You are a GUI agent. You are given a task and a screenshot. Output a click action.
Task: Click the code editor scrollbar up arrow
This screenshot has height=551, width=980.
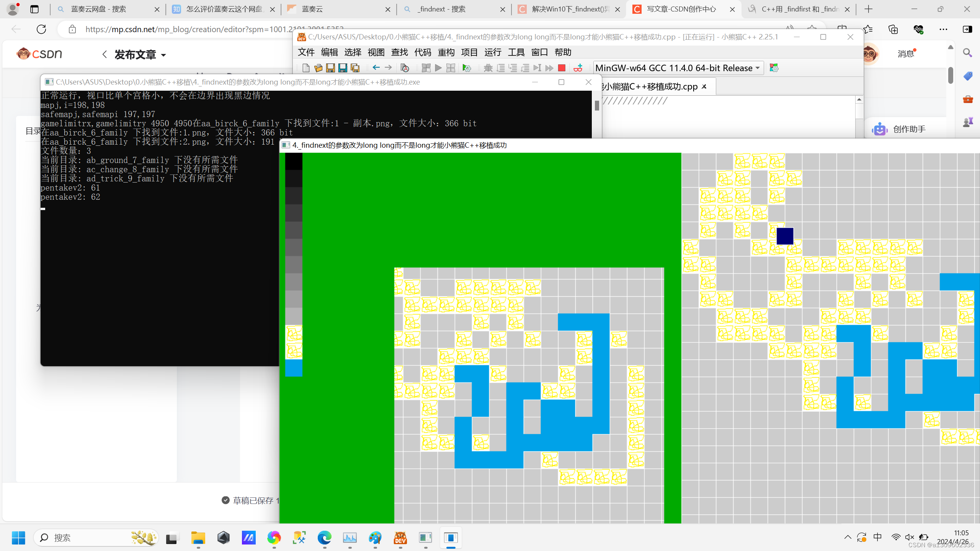point(859,99)
